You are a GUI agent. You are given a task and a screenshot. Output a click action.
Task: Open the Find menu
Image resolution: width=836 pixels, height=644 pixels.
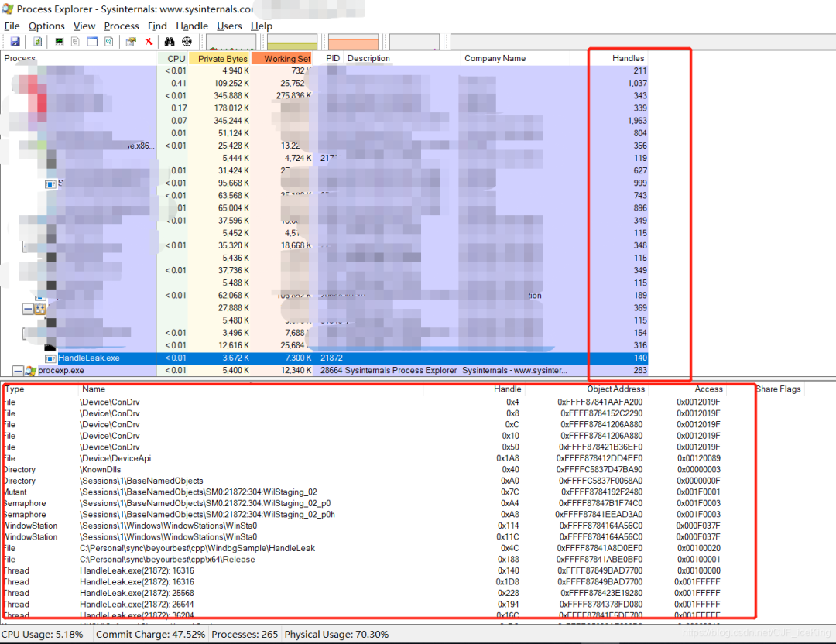(157, 26)
